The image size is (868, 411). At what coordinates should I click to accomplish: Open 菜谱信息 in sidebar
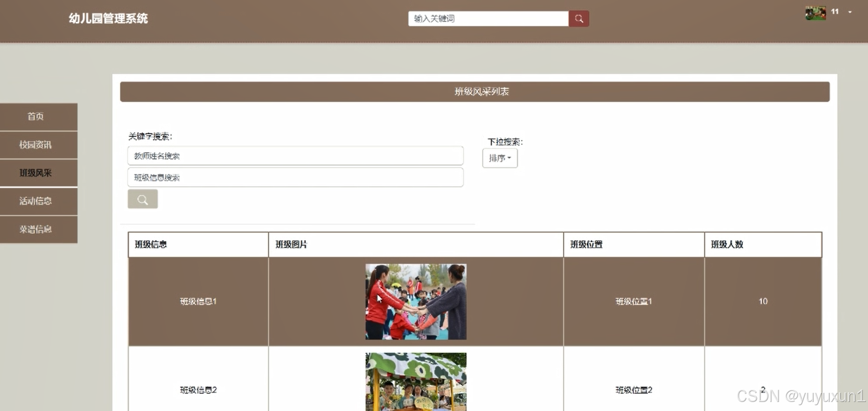pos(39,230)
